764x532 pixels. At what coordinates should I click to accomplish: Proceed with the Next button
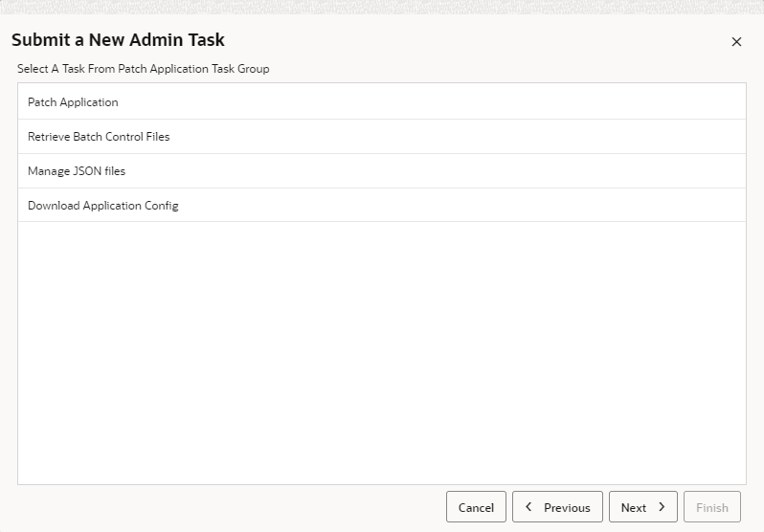tap(642, 507)
